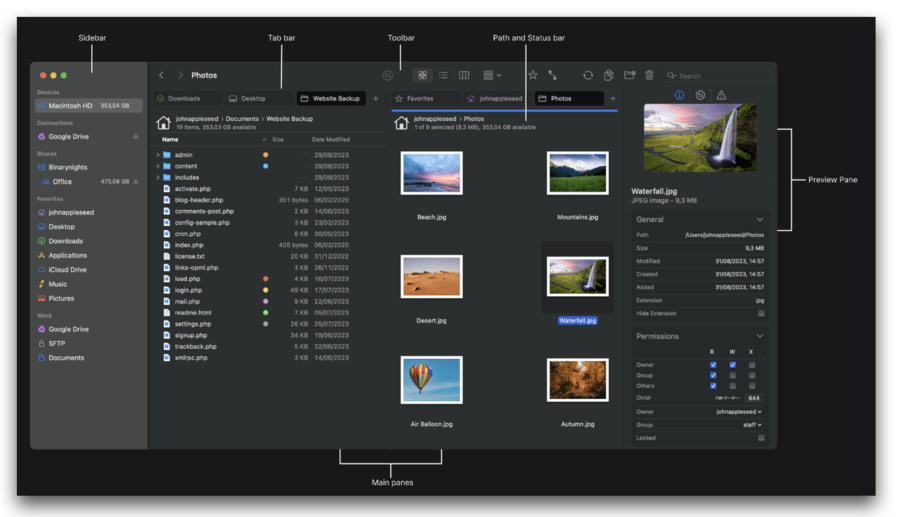Switch to icon grid view
The image size is (900, 517).
tap(422, 75)
